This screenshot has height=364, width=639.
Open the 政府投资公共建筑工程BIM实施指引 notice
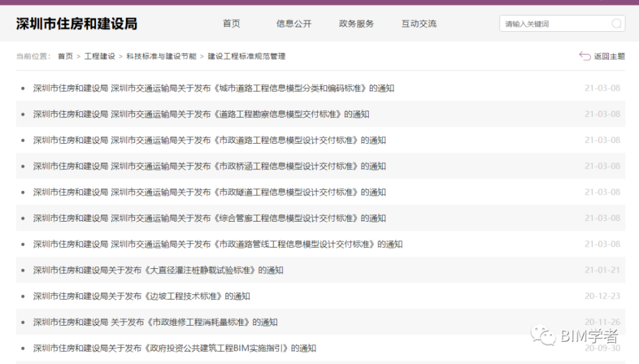pyautogui.click(x=174, y=349)
